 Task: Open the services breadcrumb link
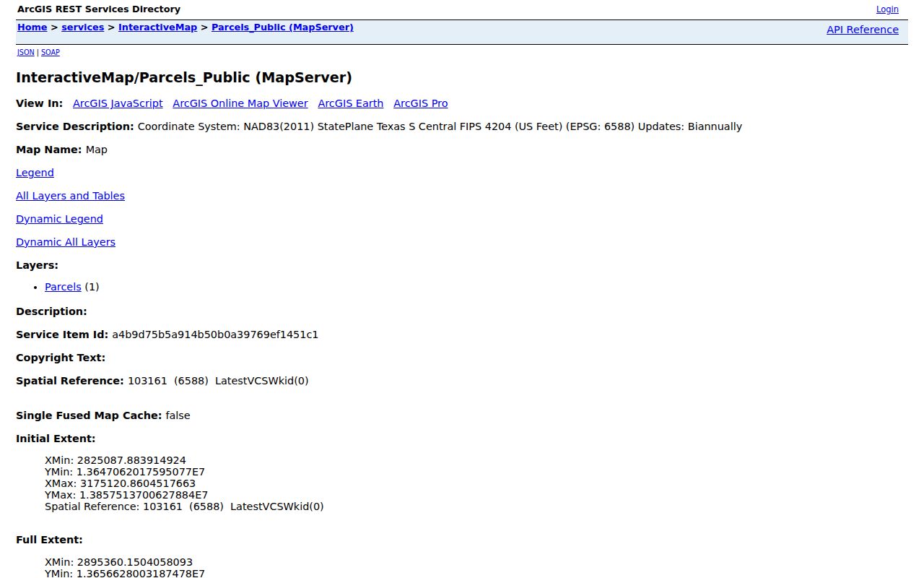pos(83,27)
